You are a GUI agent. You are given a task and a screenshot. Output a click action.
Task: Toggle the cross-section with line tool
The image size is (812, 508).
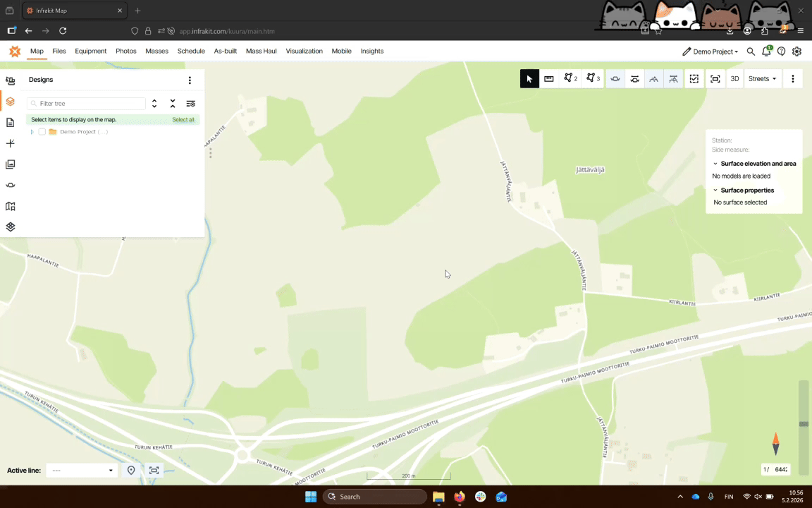634,79
